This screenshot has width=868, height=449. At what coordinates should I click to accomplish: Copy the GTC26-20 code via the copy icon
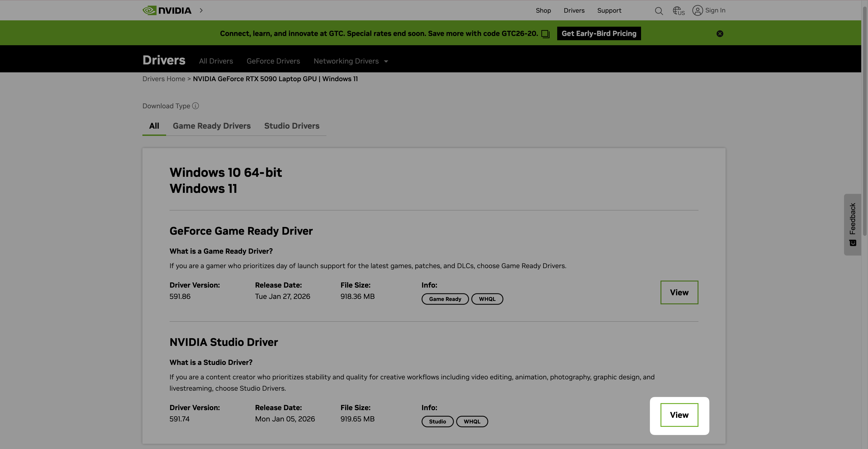(545, 34)
